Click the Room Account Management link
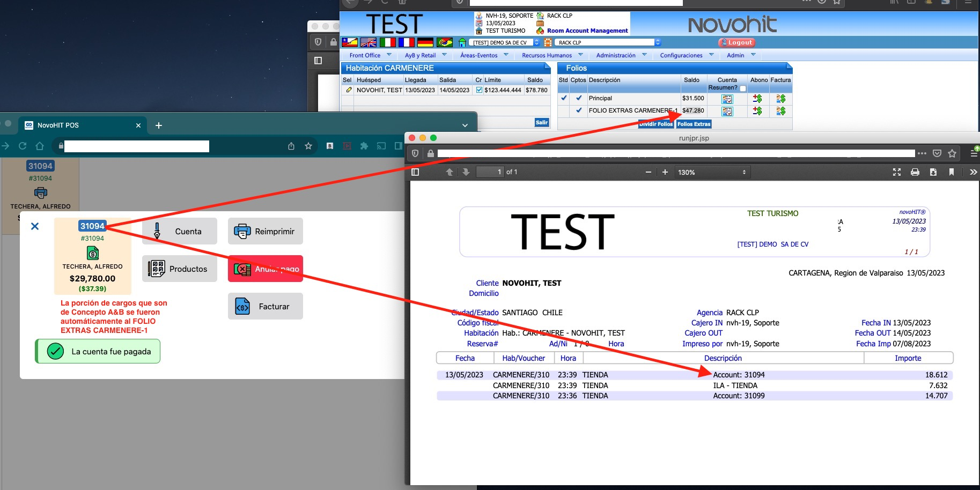Viewport: 980px width, 490px height. [587, 31]
